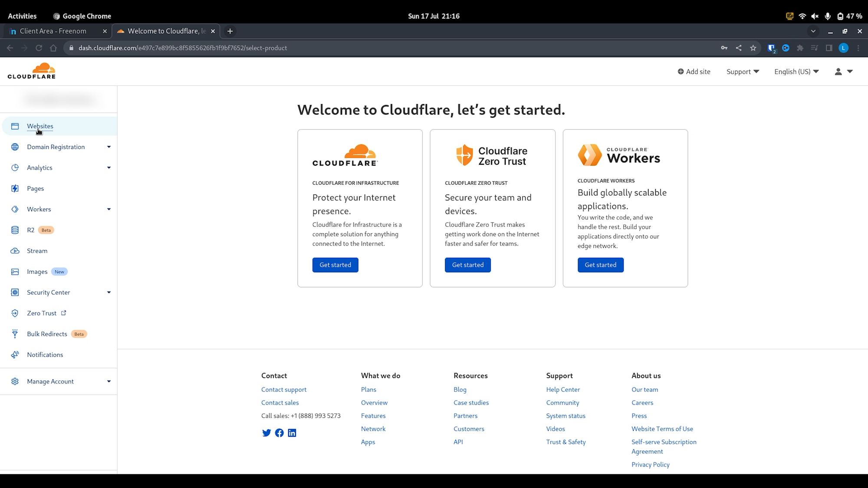Click the Chrome profile avatar L
Image resolution: width=868 pixels, height=488 pixels.
(843, 48)
